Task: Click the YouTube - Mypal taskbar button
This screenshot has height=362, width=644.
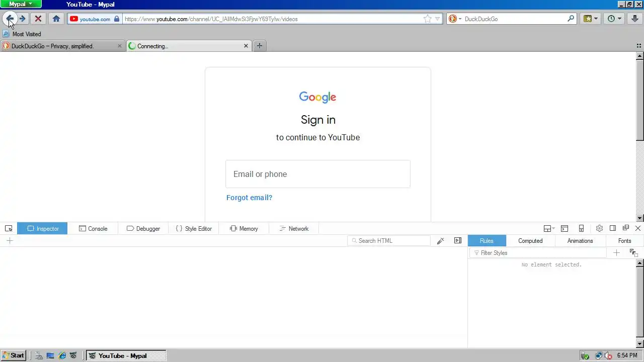Action: click(x=126, y=355)
